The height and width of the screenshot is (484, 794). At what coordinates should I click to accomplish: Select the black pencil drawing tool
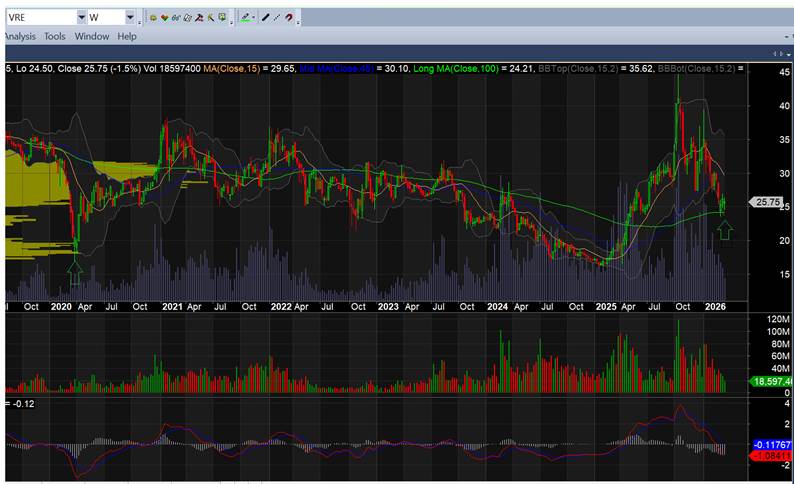tap(266, 18)
